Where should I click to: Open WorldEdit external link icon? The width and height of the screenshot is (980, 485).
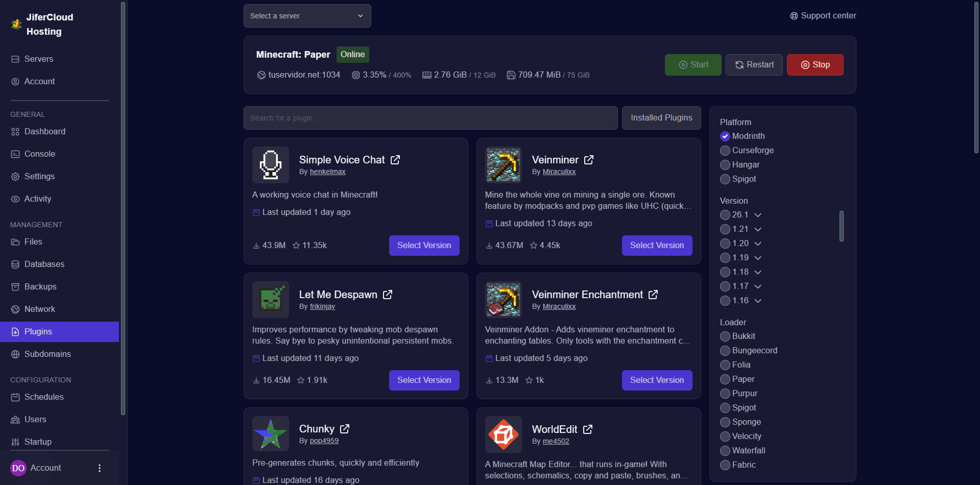tap(588, 429)
